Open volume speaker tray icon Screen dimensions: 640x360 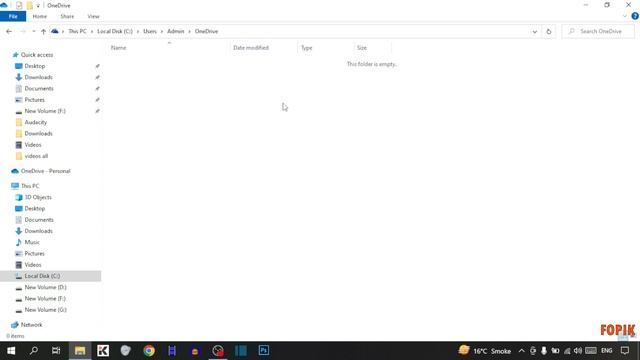(x=578, y=351)
